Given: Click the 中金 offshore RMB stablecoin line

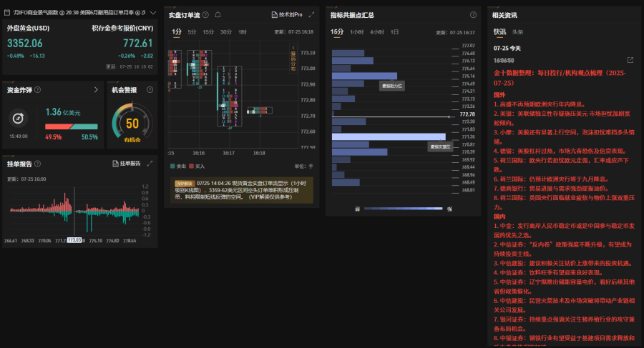Looking at the screenshot, I should pos(564,230).
